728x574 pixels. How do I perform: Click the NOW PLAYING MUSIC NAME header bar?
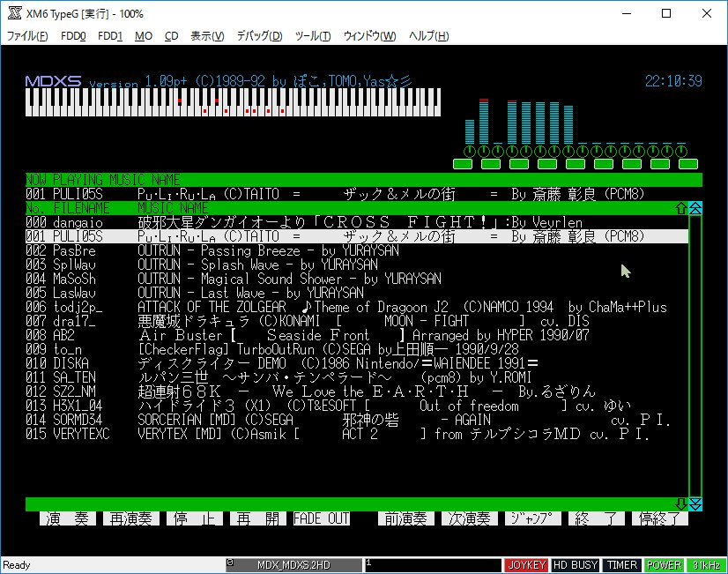tap(363, 180)
